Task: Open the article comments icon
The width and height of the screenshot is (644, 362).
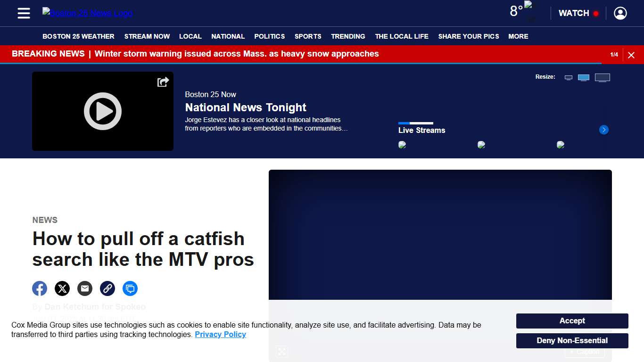Action: point(130,288)
